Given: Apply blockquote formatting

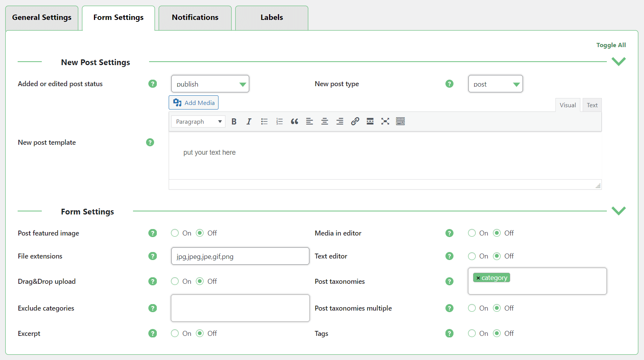Looking at the screenshot, I should point(294,121).
